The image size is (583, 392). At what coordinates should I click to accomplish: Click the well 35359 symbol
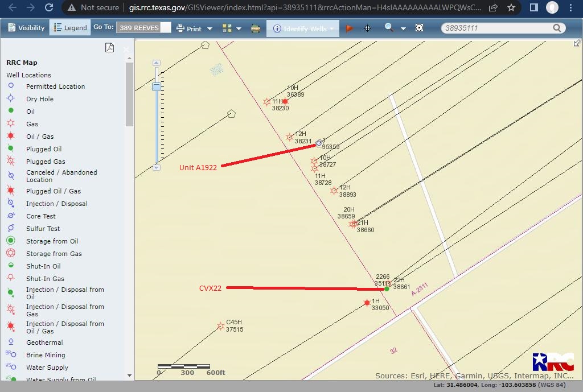coord(319,143)
